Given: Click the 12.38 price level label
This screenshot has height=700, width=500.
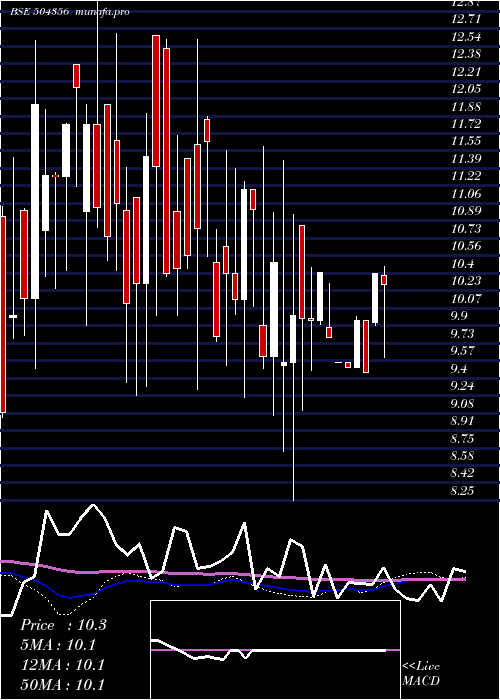Looking at the screenshot, I should tap(466, 54).
